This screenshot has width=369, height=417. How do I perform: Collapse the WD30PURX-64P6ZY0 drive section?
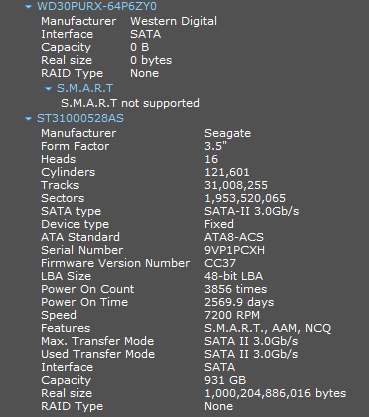pyautogui.click(x=29, y=6)
